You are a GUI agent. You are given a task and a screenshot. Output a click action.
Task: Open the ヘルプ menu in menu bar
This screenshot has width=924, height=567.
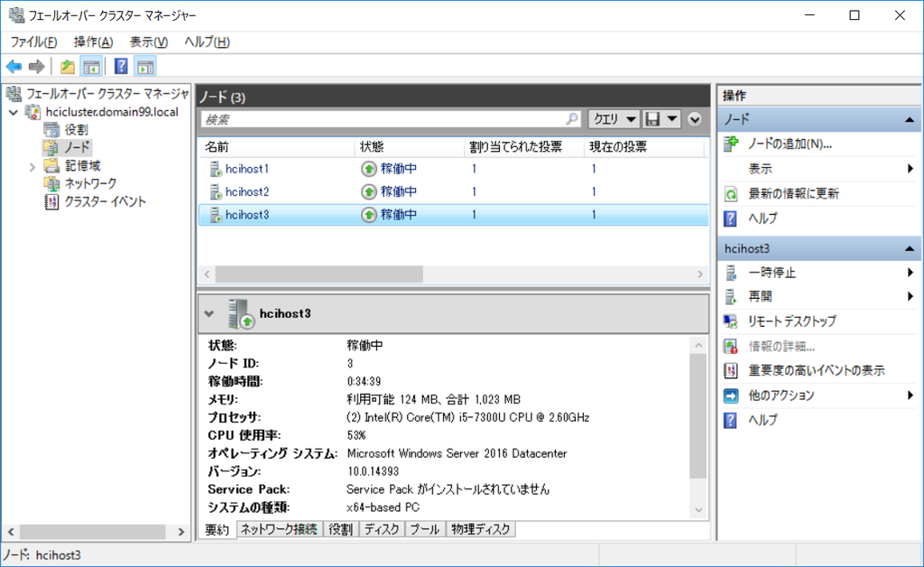[x=207, y=42]
